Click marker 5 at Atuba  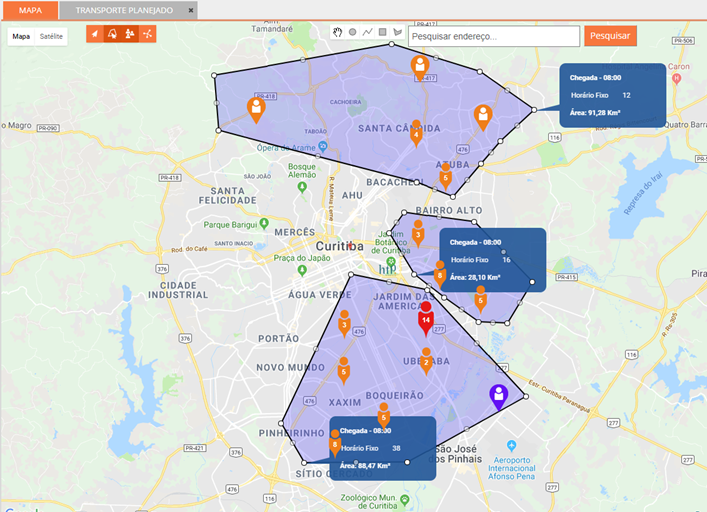tap(445, 177)
